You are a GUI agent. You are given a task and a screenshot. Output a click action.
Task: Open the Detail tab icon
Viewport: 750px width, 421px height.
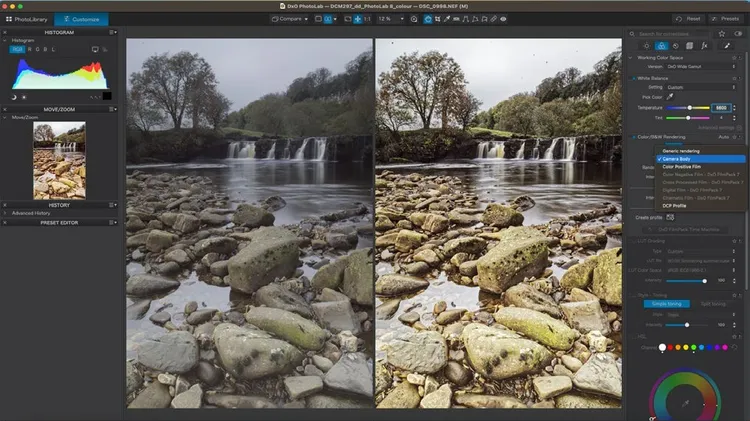click(675, 46)
